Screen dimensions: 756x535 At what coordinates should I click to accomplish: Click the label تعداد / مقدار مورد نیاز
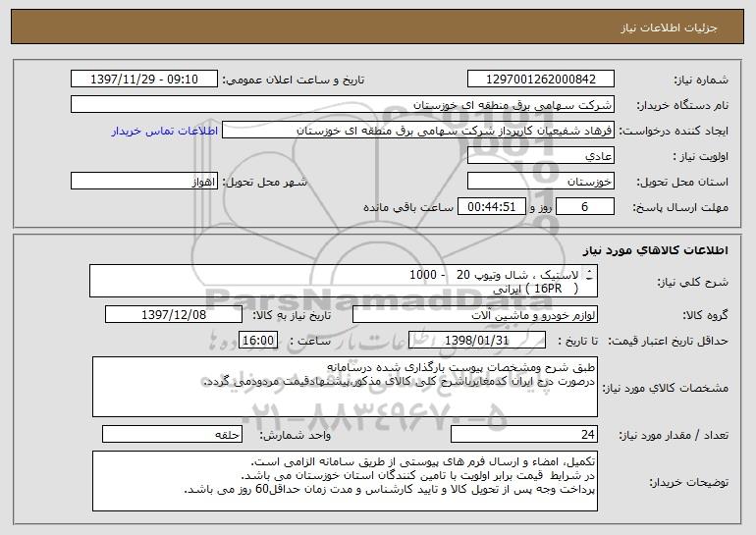point(674,435)
